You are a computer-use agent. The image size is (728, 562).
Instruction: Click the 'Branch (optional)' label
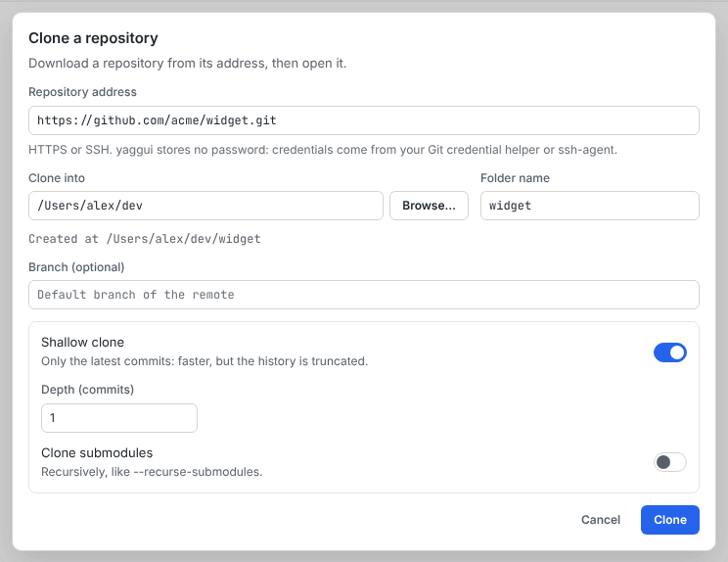(76, 267)
